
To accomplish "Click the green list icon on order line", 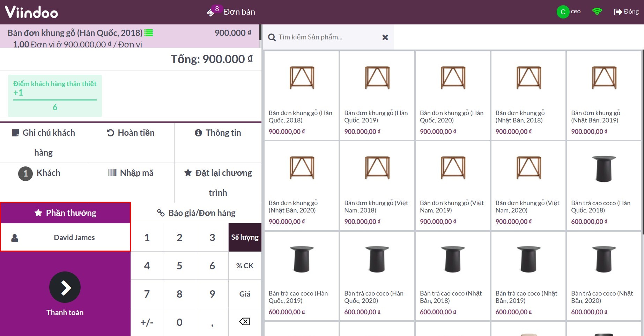I will coord(149,33).
